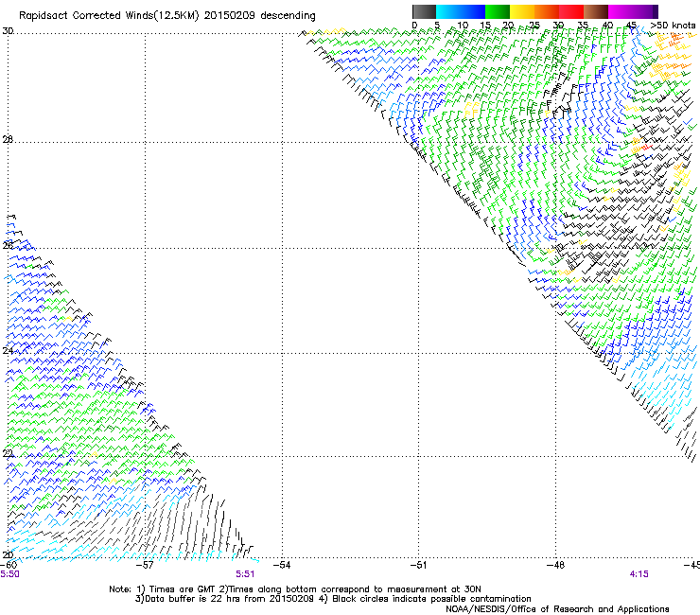Viewport: 700px width, 615px height.
Task: Click the word 'descending' in the title
Action: (288, 16)
